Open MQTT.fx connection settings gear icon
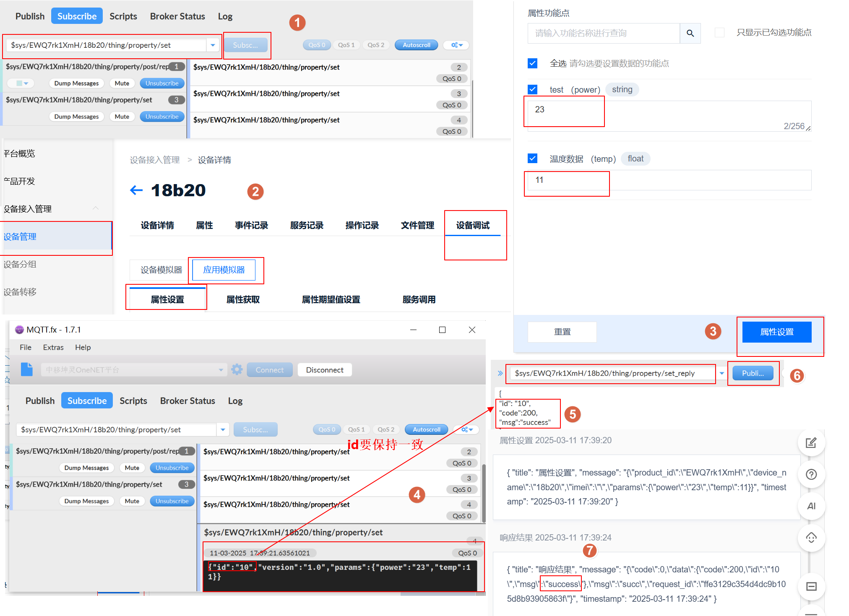Viewport: 849px width, 616px height. pyautogui.click(x=237, y=369)
